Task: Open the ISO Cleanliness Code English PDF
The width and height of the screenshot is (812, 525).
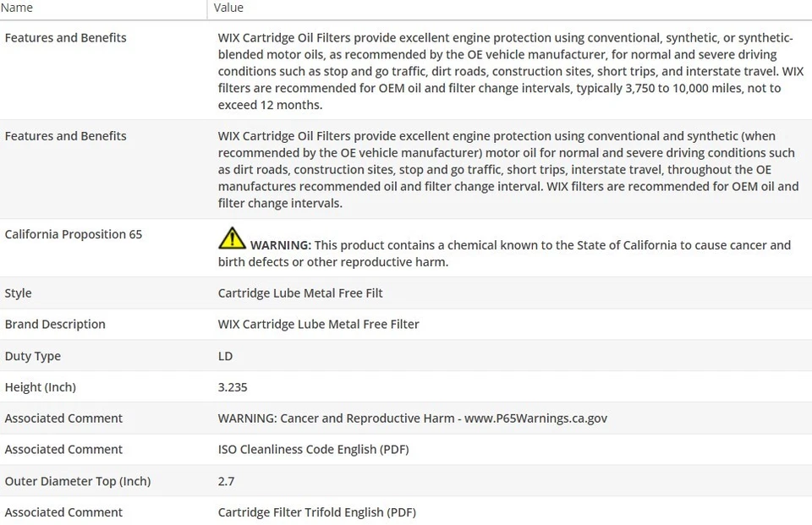Action: (x=313, y=450)
